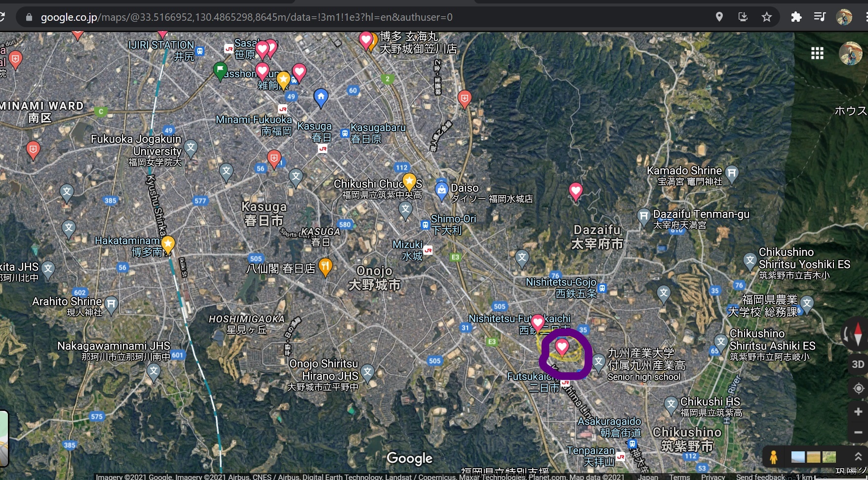
Task: Open the Google apps grid
Action: coord(817,53)
